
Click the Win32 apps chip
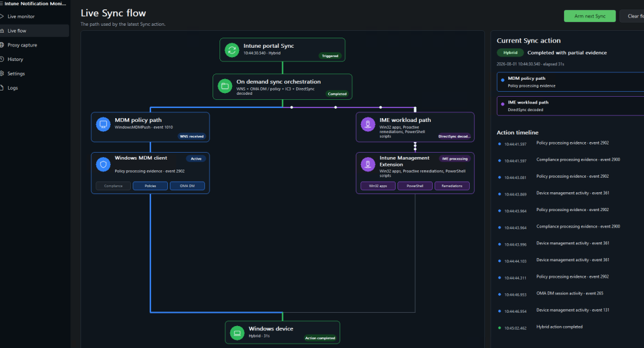click(378, 186)
